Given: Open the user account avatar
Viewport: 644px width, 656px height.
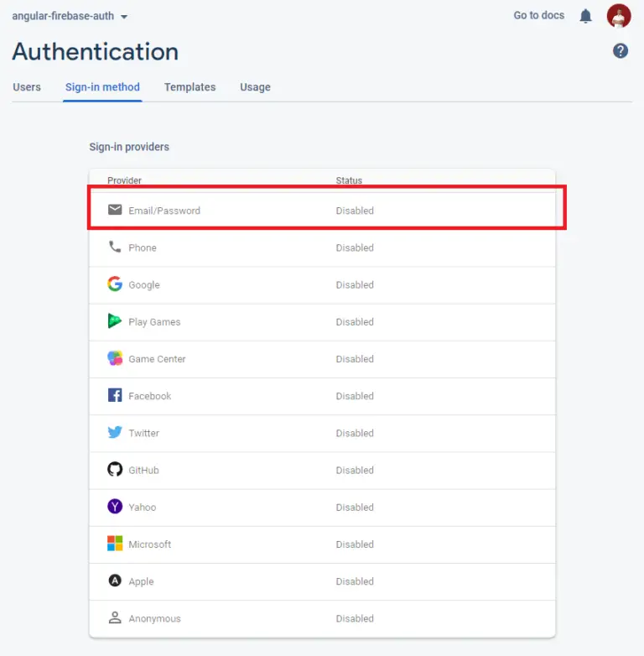Looking at the screenshot, I should click(619, 16).
